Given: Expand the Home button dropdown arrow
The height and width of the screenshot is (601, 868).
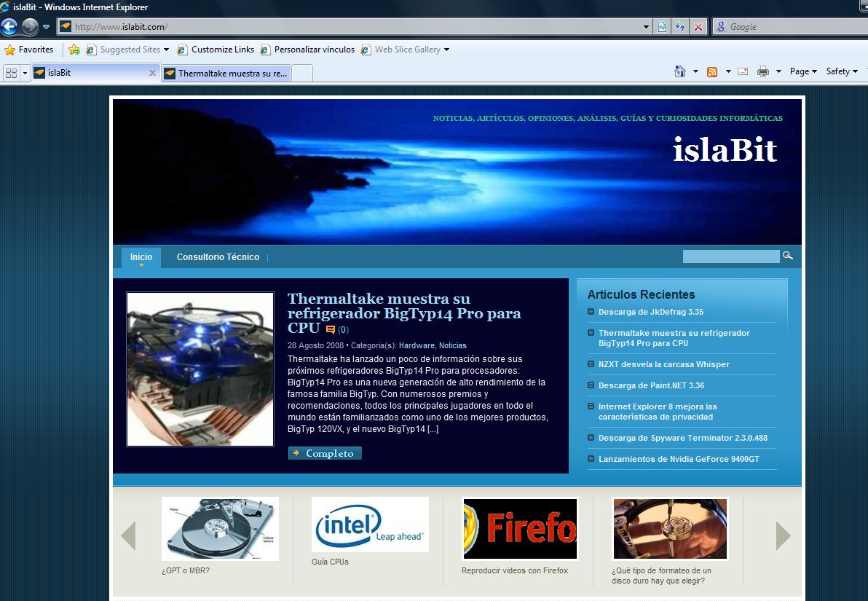Looking at the screenshot, I should click(695, 71).
